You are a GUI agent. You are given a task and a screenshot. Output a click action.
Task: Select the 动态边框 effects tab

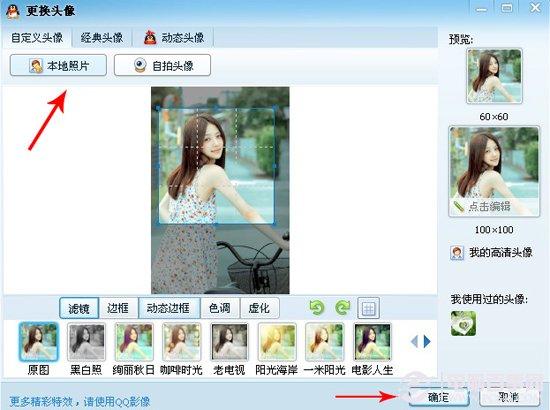(x=169, y=308)
